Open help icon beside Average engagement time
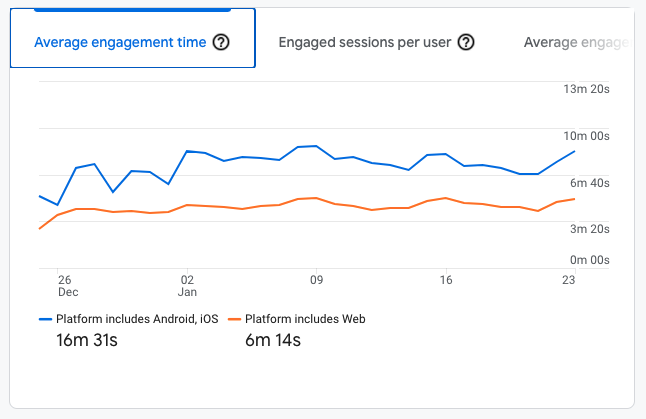Viewport: 646px width, 419px height. point(221,42)
